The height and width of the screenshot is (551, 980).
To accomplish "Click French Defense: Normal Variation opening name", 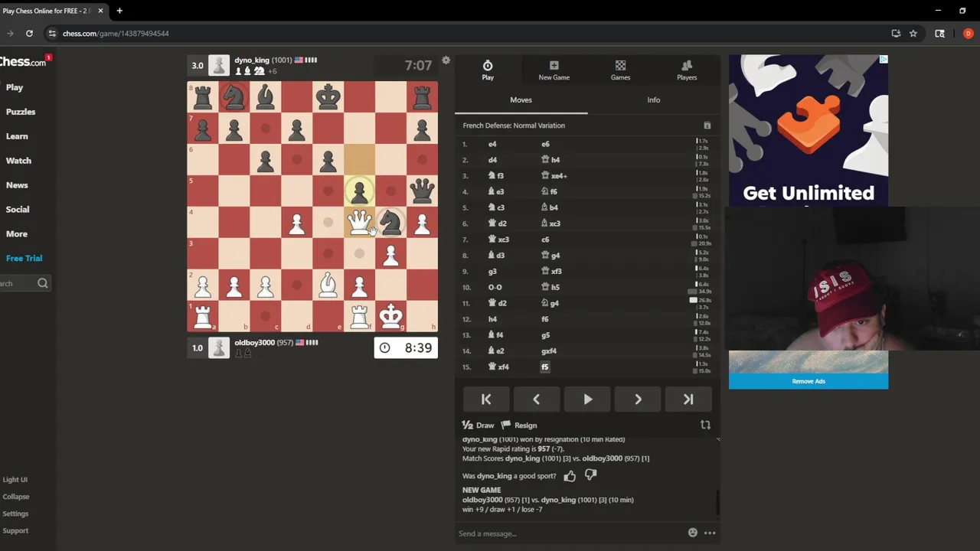I will click(x=514, y=126).
